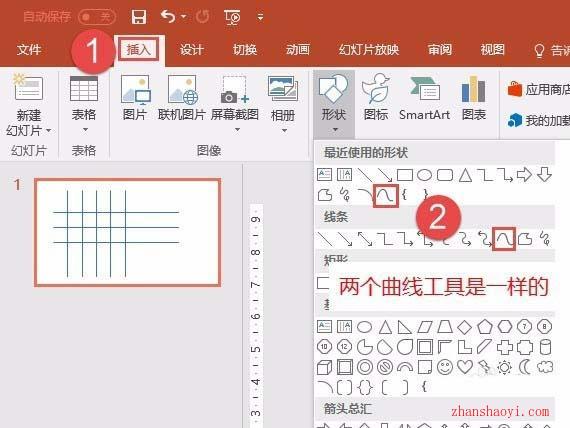Select the Curve tool in Lines section
Screen dimensions: 570x428
pos(504,239)
